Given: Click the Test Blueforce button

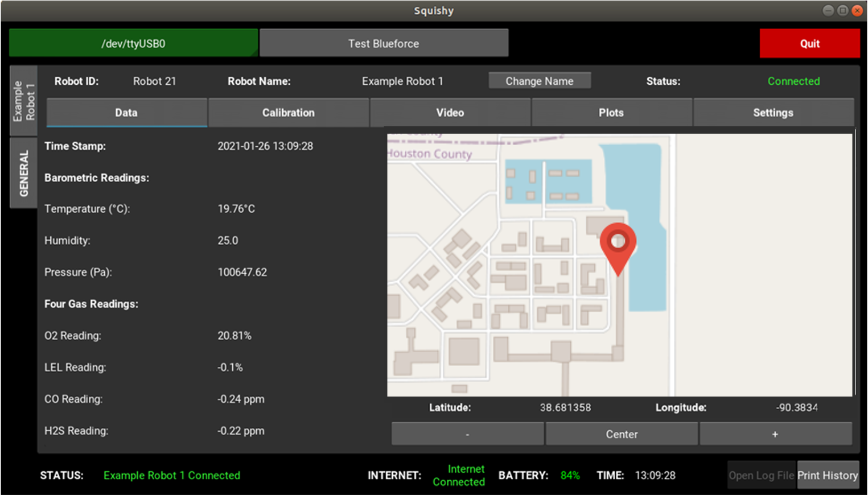Looking at the screenshot, I should coord(384,43).
